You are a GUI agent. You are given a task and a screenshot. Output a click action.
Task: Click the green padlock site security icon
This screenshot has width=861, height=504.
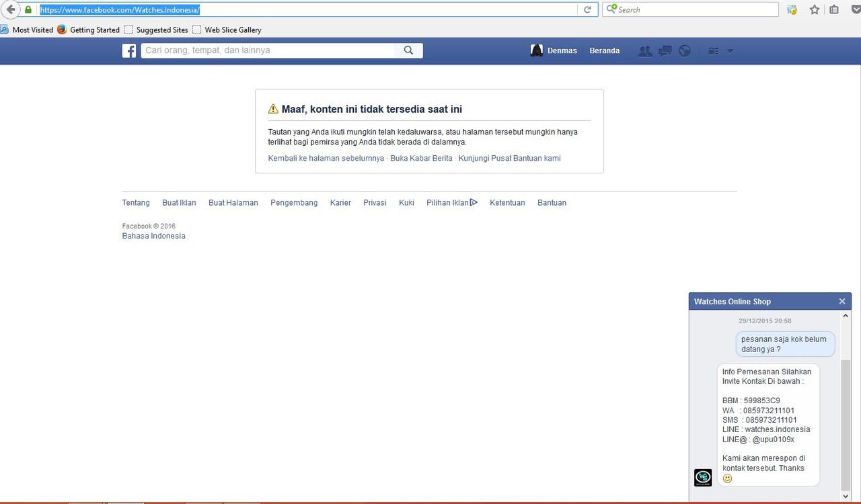click(28, 9)
